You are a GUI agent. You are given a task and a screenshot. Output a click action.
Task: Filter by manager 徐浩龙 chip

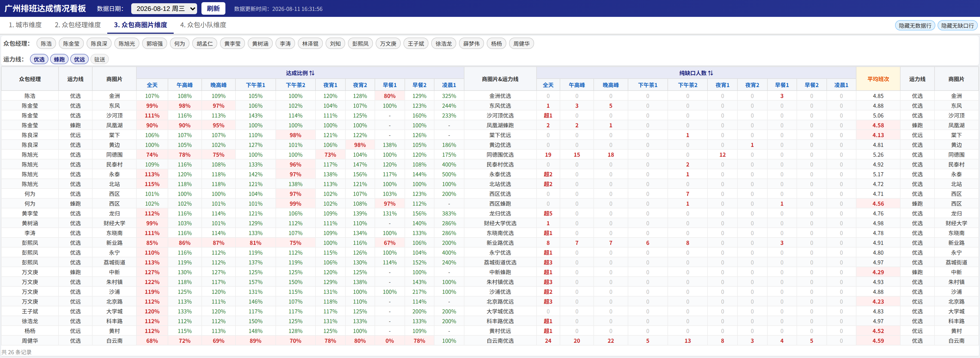point(444,44)
